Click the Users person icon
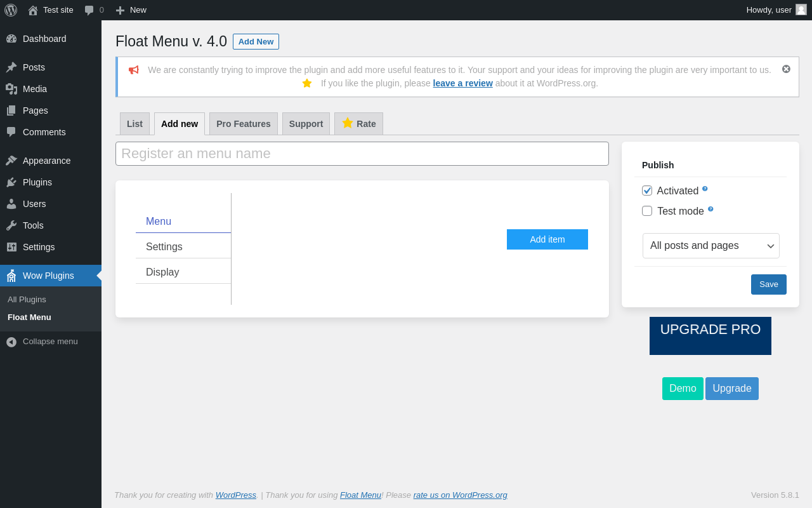 (x=11, y=204)
